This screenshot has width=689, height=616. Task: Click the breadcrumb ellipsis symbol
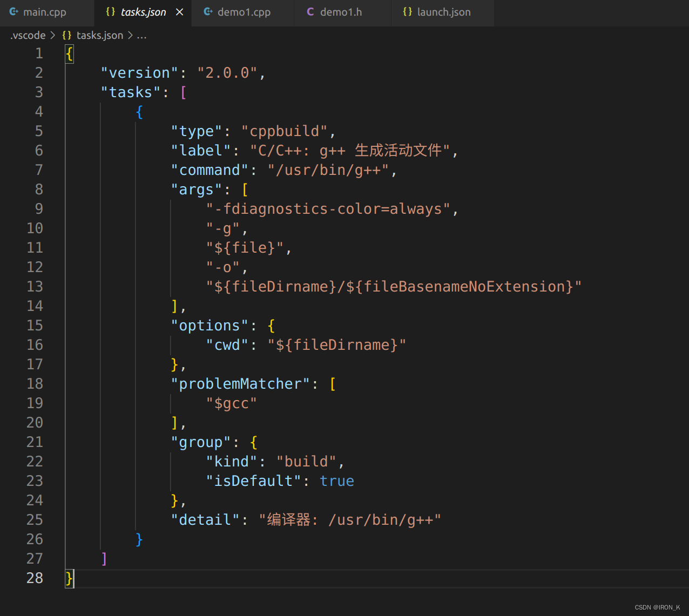(141, 36)
